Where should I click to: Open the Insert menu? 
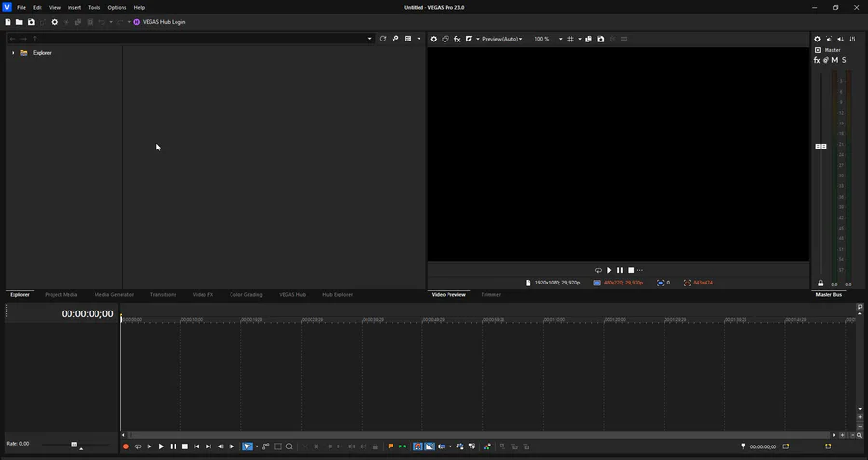click(x=74, y=7)
